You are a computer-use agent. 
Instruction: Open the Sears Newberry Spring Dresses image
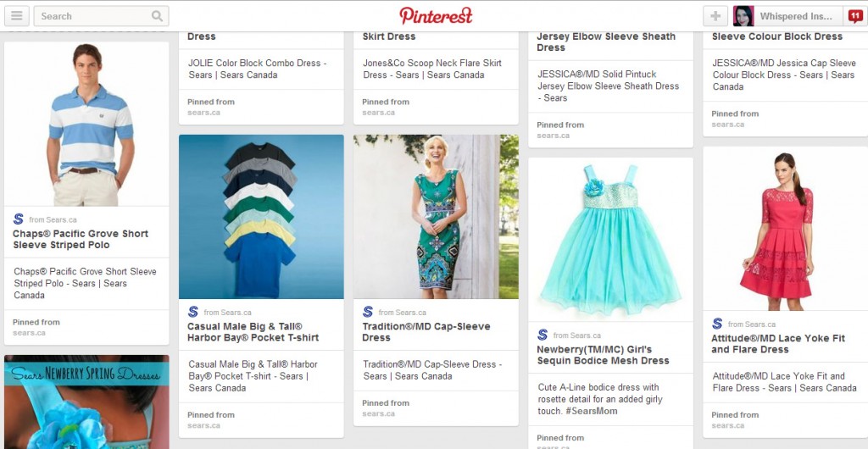click(x=86, y=402)
